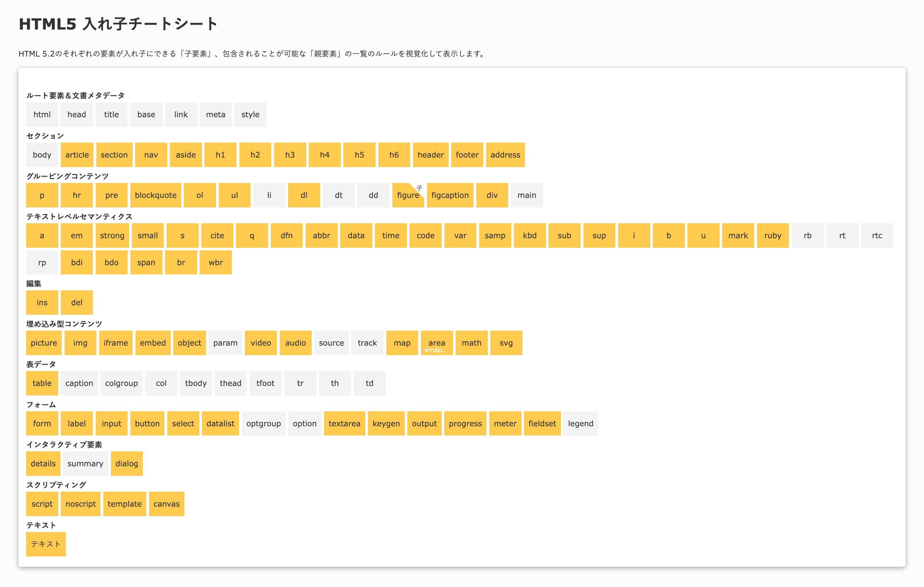The image size is (924, 587).
Task: Click the fieldset element tile
Action: [x=542, y=423]
